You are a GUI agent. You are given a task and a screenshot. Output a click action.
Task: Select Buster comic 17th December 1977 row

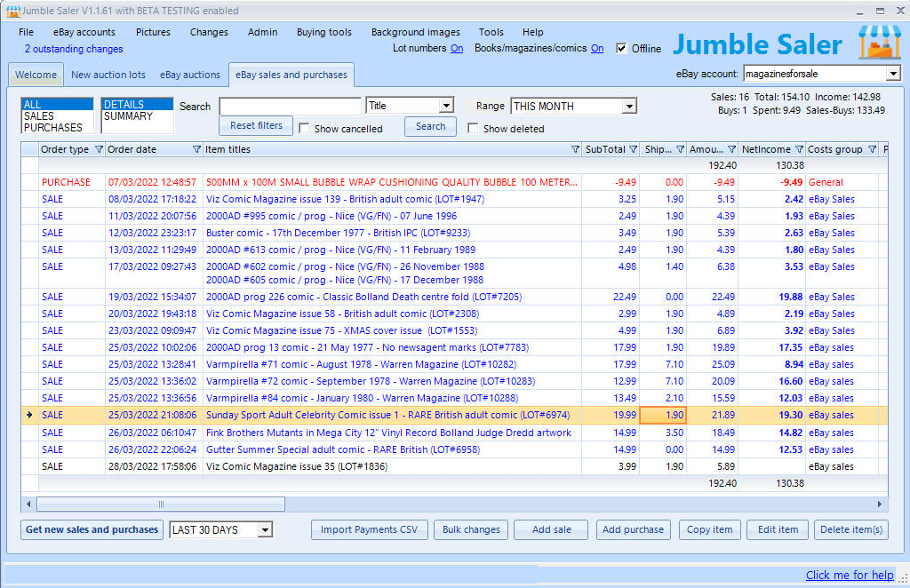454,233
